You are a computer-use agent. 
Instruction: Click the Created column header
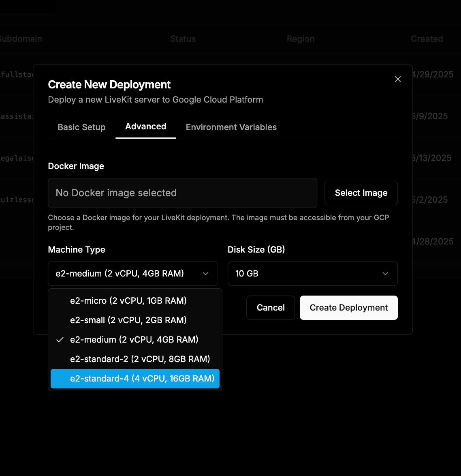pos(427,39)
